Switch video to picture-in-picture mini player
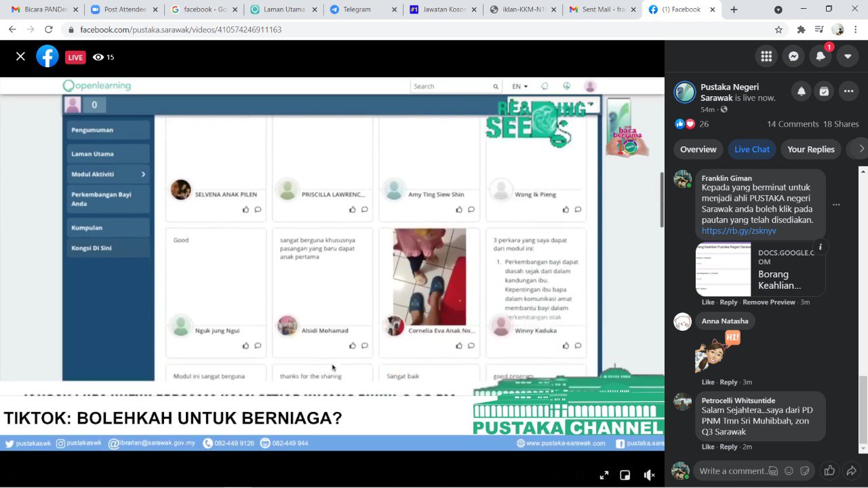The height and width of the screenshot is (488, 868). click(625, 475)
